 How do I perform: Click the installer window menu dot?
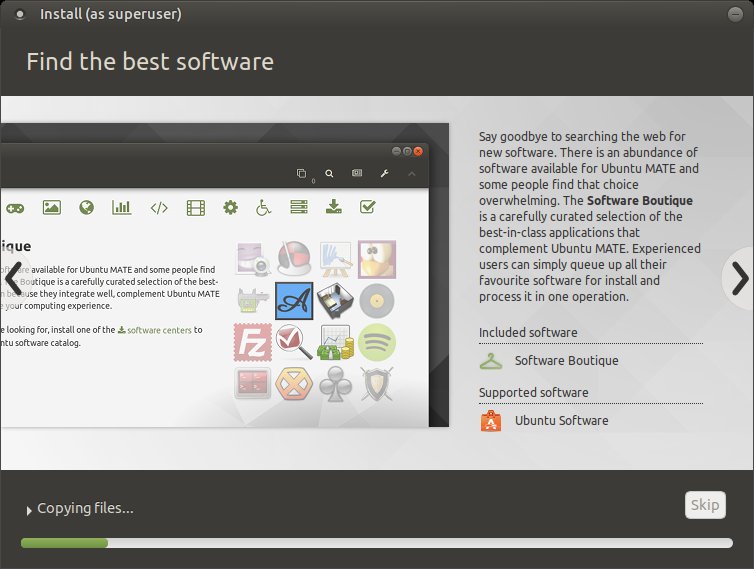pyautogui.click(x=20, y=14)
